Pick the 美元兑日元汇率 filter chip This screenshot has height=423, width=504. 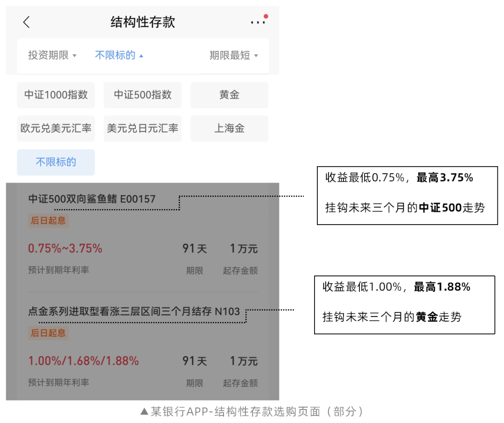pos(143,128)
